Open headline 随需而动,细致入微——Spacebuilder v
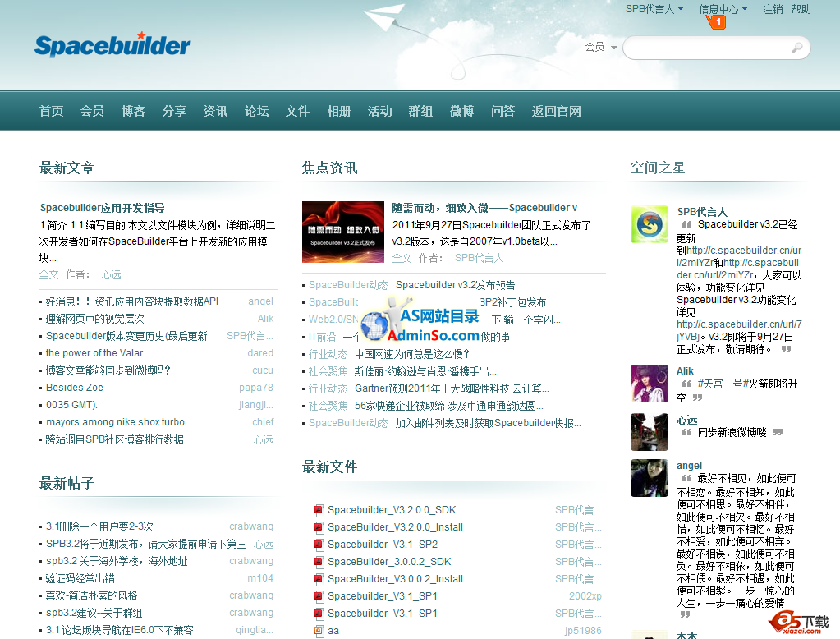This screenshot has height=639, width=840. pyautogui.click(x=484, y=208)
